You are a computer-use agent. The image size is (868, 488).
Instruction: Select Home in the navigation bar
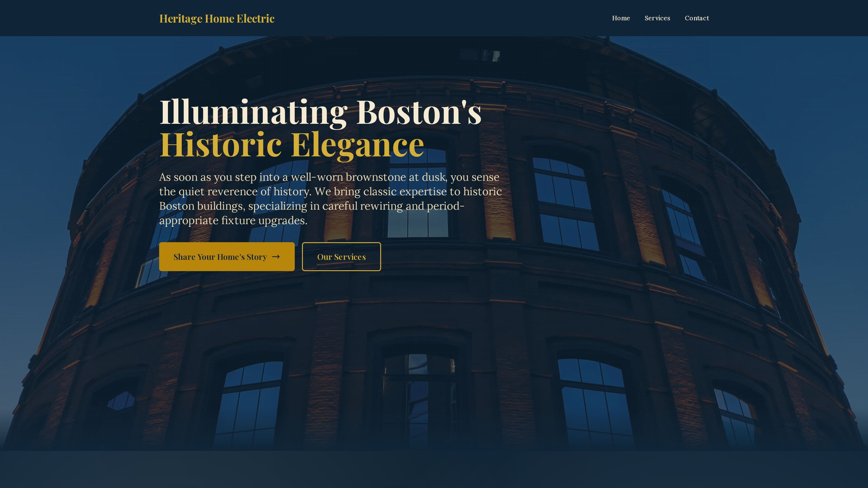(621, 18)
